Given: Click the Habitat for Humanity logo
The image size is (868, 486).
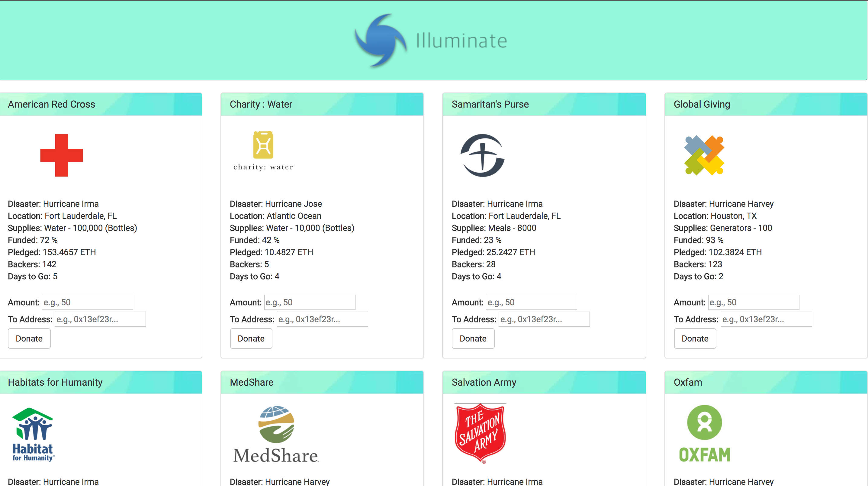Looking at the screenshot, I should [x=33, y=434].
